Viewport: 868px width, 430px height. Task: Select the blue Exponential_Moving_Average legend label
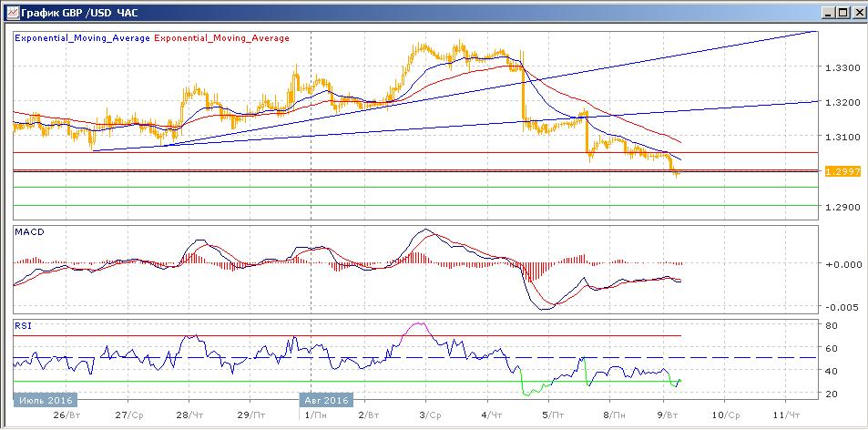pyautogui.click(x=83, y=38)
